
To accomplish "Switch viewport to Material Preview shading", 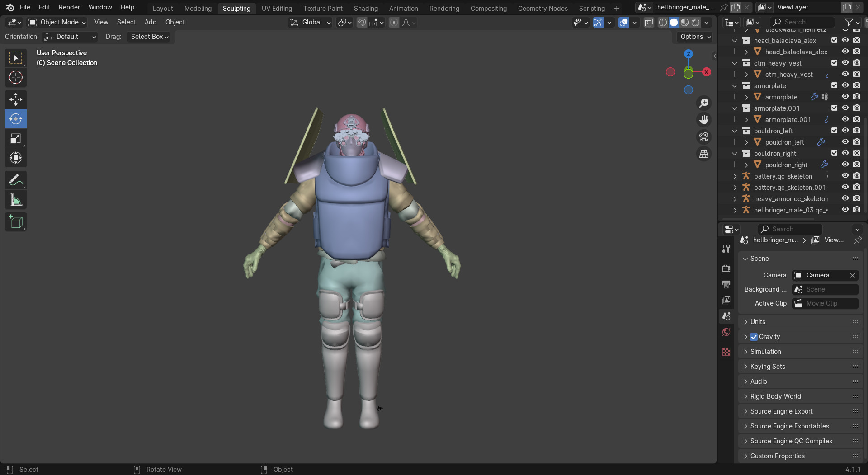I will [x=684, y=22].
